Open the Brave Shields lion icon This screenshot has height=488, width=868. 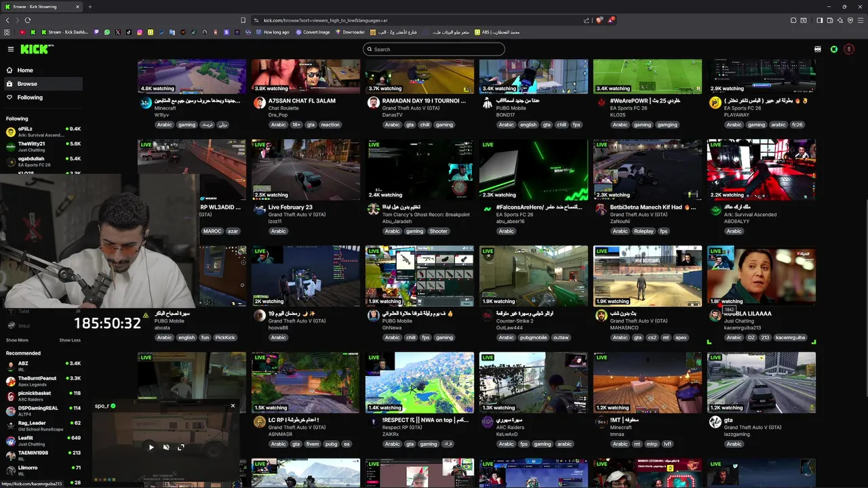point(599,20)
